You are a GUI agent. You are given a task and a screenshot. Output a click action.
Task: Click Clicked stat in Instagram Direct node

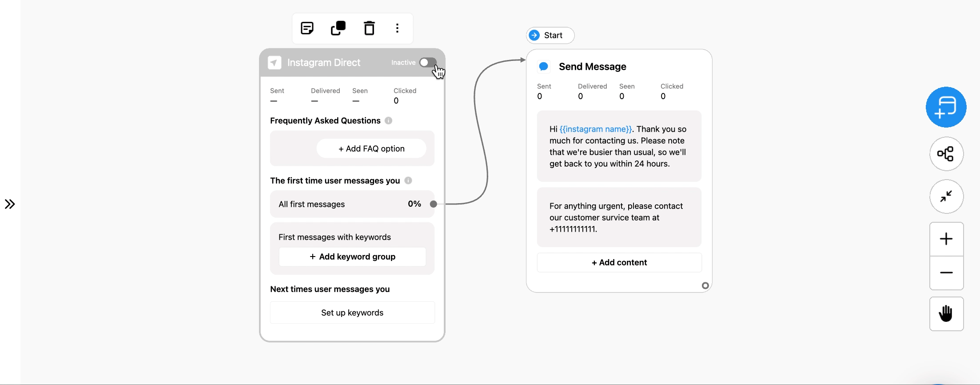tap(405, 96)
